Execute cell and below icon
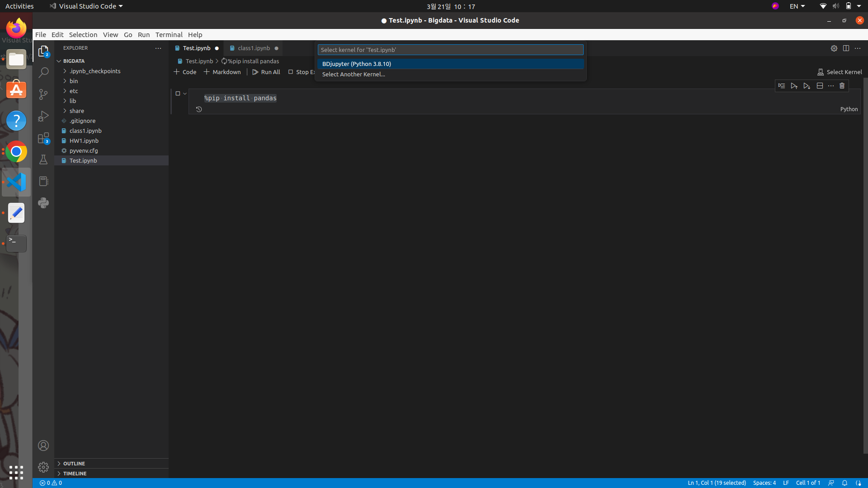Image resolution: width=868 pixels, height=488 pixels. coord(807,86)
